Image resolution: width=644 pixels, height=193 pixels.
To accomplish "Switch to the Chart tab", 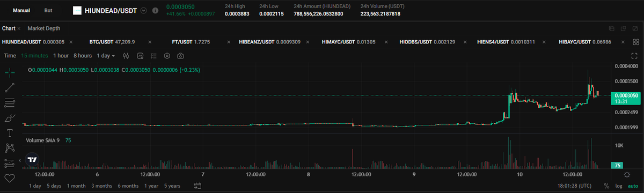I will tap(9, 28).
